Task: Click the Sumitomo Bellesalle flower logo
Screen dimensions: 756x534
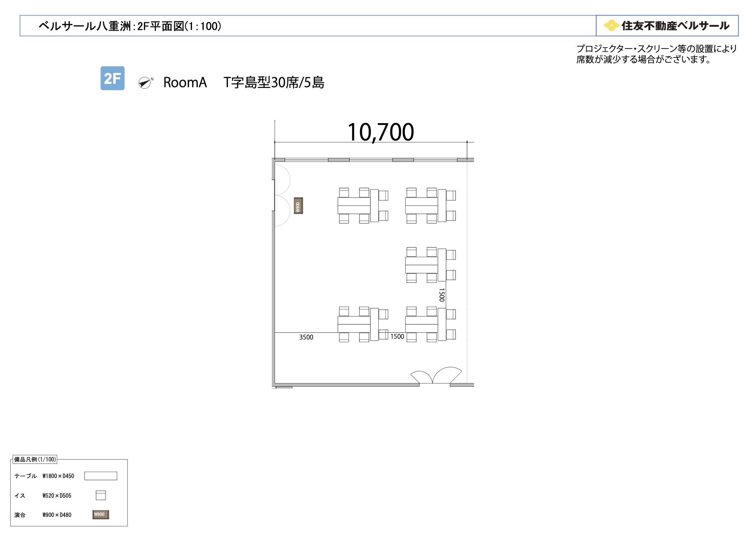Action: [x=611, y=26]
